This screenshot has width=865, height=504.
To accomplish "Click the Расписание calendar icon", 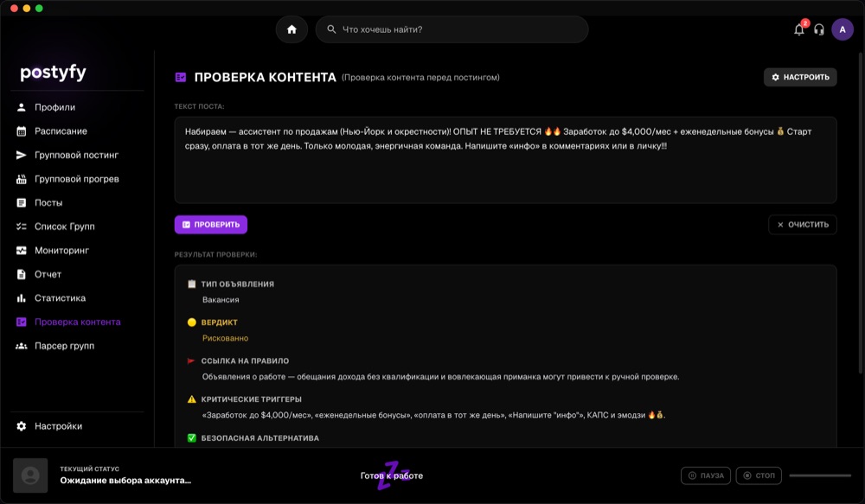I will (22, 131).
